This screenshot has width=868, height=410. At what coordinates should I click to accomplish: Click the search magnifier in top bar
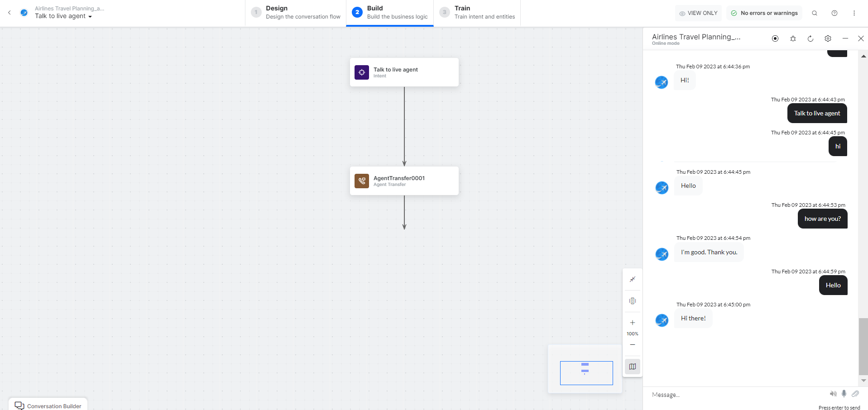coord(815,13)
